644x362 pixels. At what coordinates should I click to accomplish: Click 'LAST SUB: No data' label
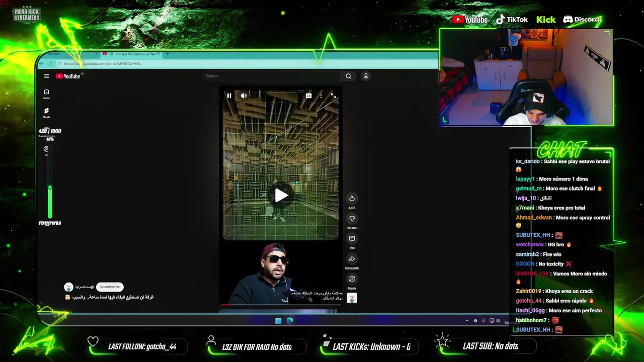point(490,346)
